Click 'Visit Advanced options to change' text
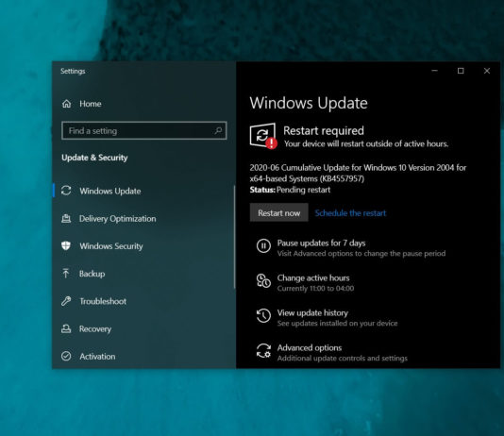 361,254
